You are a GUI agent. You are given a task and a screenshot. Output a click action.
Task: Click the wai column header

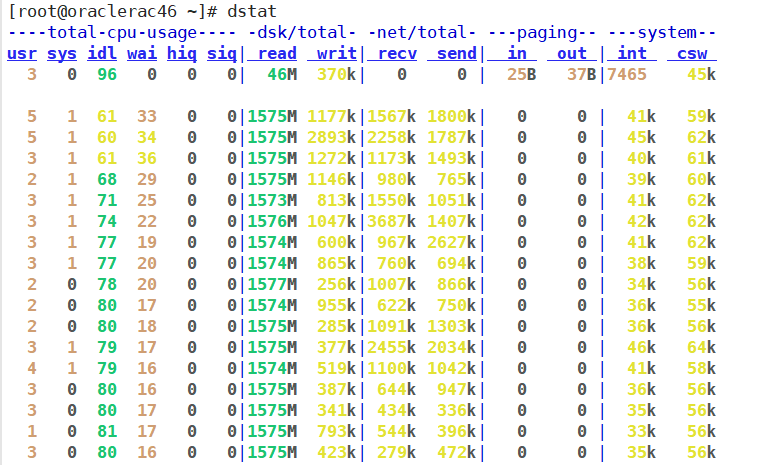pyautogui.click(x=142, y=53)
